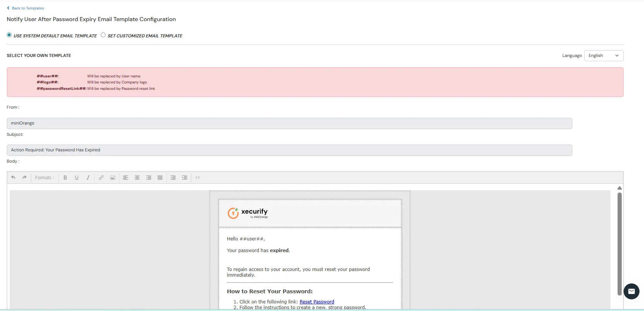Toggle italic formatting
Screen dimensions: 644x311
tap(88, 177)
